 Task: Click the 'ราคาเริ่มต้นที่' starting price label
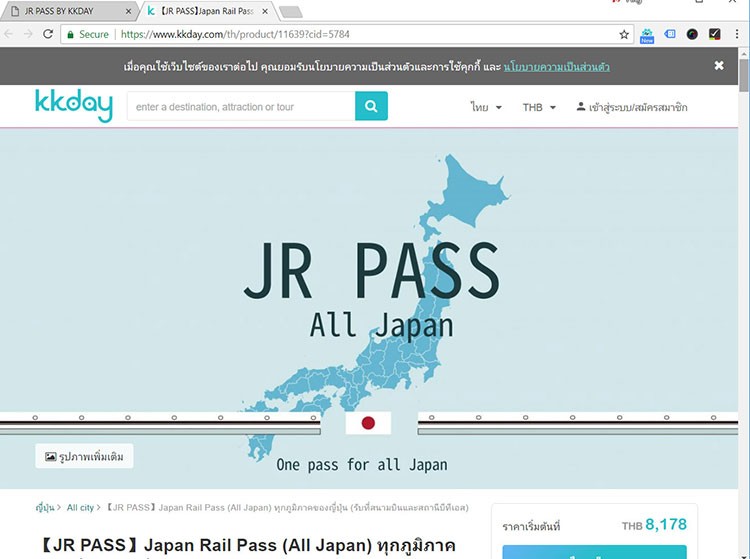[531, 527]
